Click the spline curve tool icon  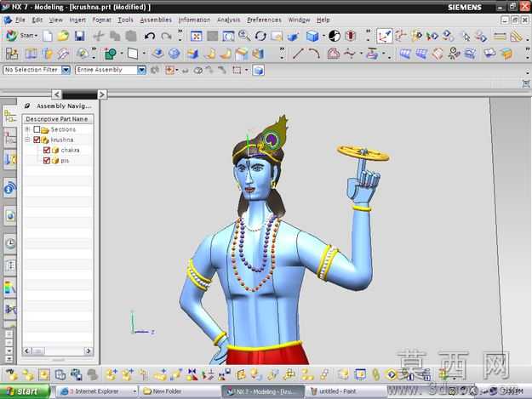(350, 54)
